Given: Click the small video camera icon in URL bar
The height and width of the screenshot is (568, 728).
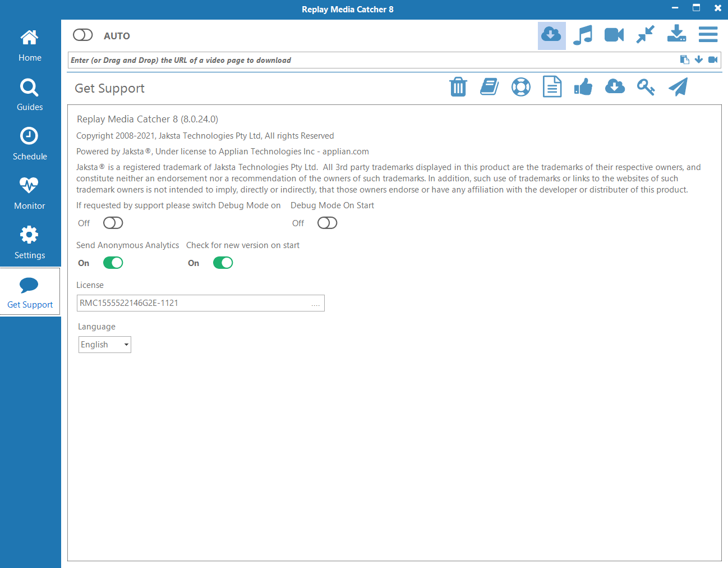Looking at the screenshot, I should (x=713, y=59).
